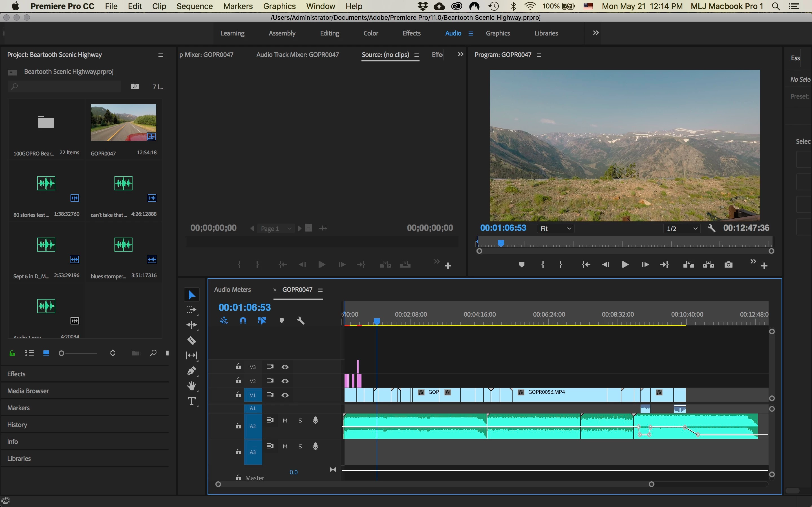Adjust the project thumbnail size slider
The width and height of the screenshot is (812, 507).
(62, 353)
